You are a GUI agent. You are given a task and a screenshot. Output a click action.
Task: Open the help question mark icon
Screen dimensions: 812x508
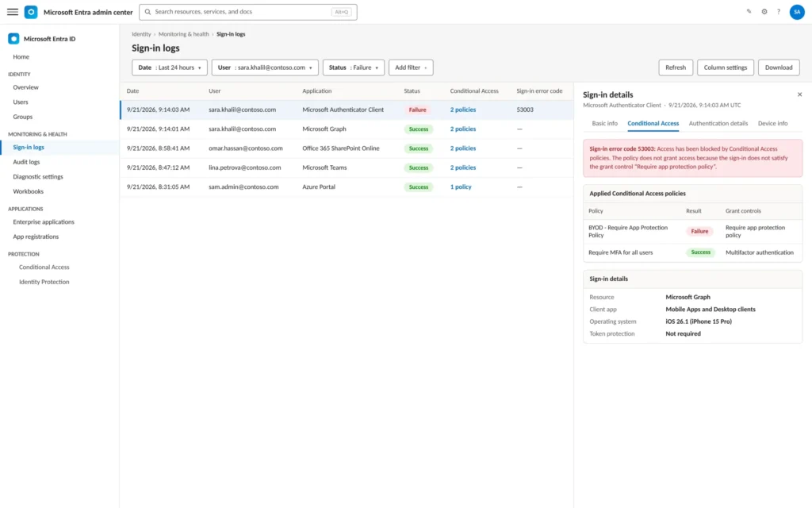(x=779, y=11)
